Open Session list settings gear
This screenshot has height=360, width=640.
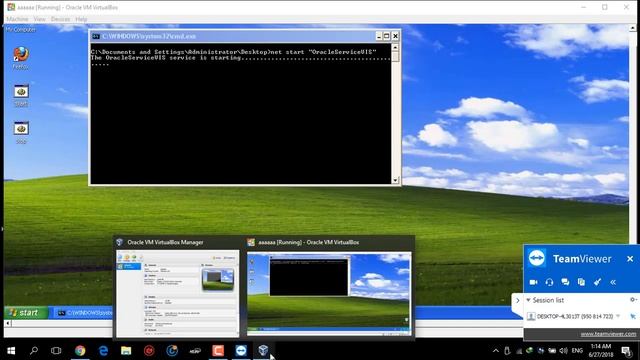633,300
